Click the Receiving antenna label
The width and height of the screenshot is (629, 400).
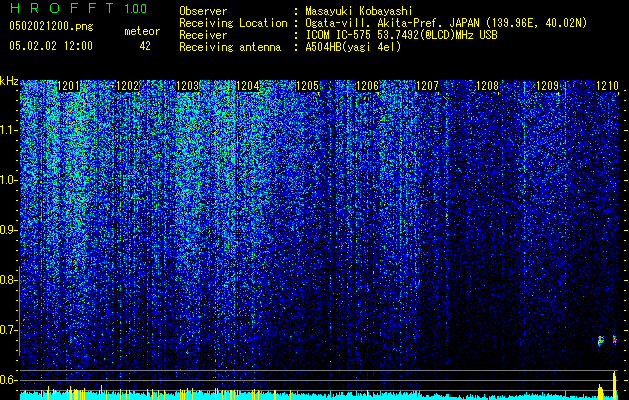[x=230, y=47]
